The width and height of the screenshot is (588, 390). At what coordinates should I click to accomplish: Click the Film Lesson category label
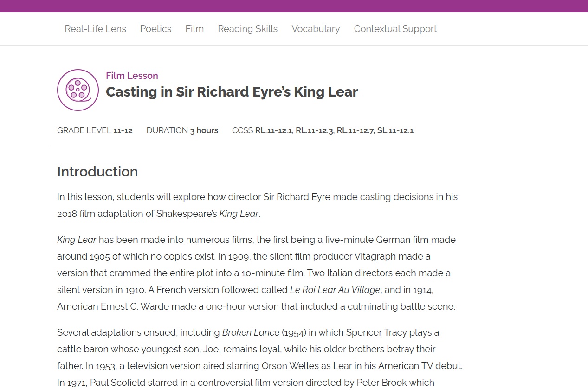tap(132, 76)
